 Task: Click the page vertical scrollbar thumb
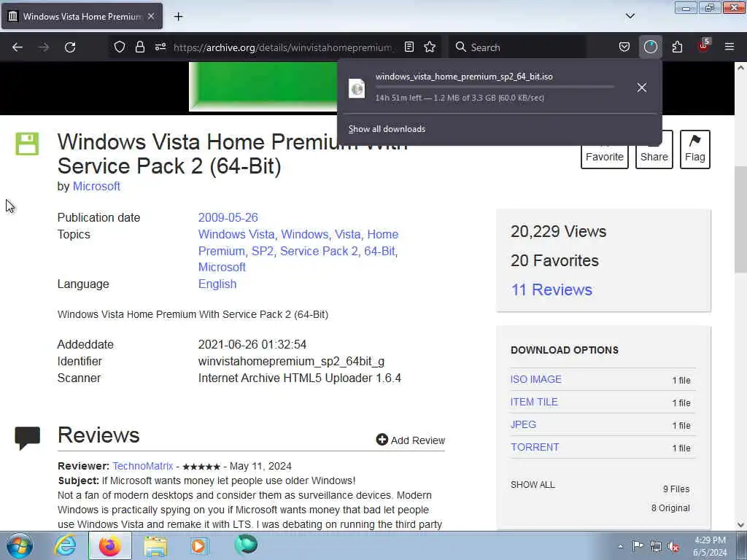[740, 219]
